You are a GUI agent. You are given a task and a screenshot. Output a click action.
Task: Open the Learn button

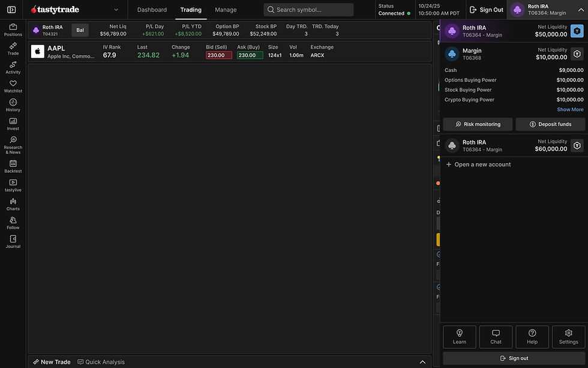coord(459,337)
